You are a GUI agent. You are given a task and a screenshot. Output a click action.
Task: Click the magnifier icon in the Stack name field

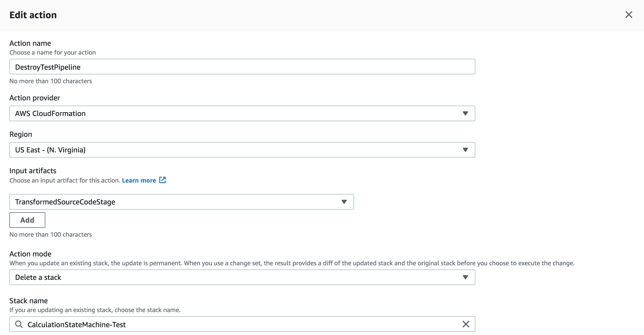[x=18, y=324]
